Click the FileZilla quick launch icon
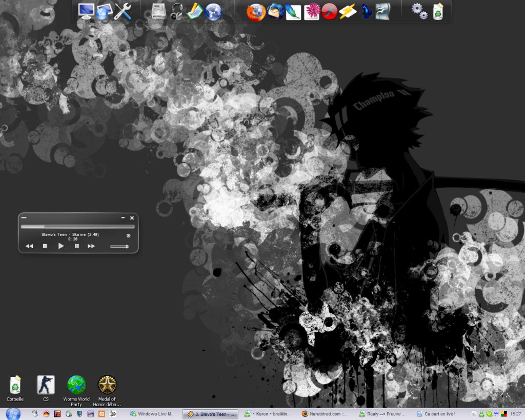 pyautogui.click(x=57, y=414)
